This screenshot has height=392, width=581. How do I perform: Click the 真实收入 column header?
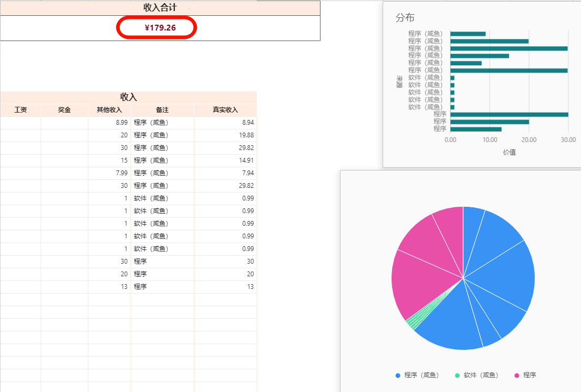225,110
